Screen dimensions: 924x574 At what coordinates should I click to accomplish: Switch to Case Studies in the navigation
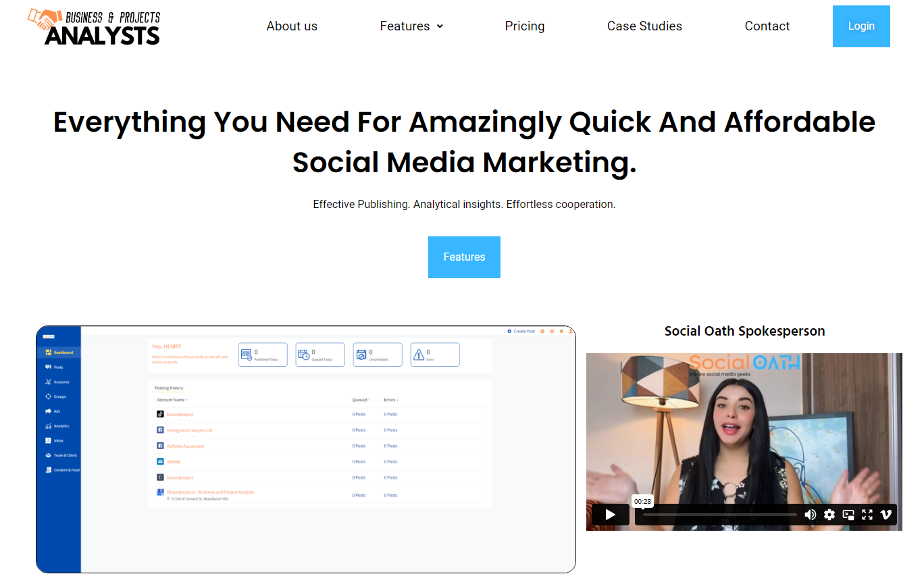(x=644, y=26)
